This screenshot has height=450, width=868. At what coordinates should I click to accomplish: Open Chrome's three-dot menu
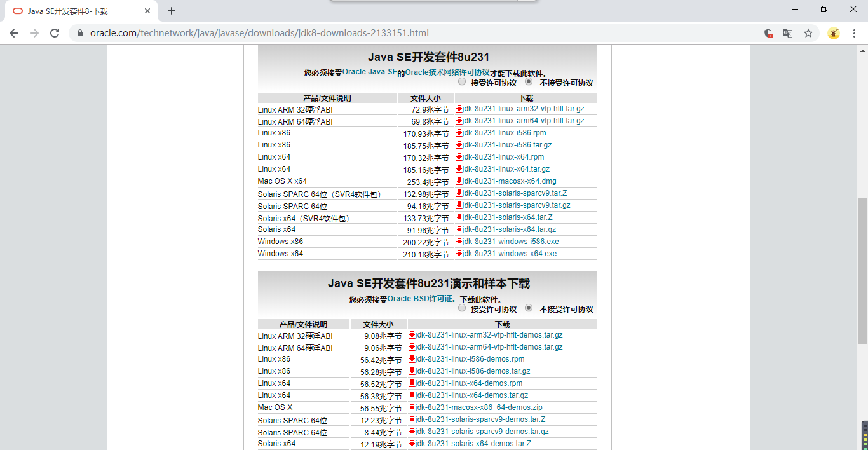click(x=854, y=33)
